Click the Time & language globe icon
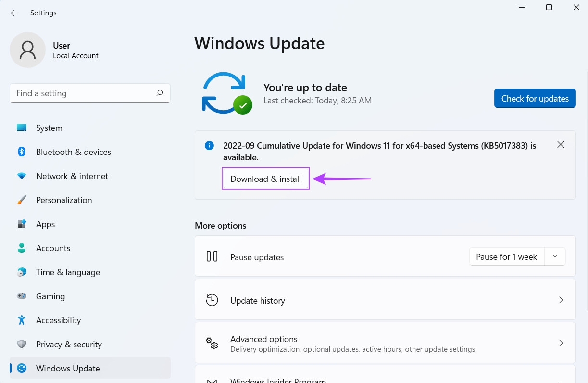This screenshot has height=383, width=588. (x=22, y=272)
